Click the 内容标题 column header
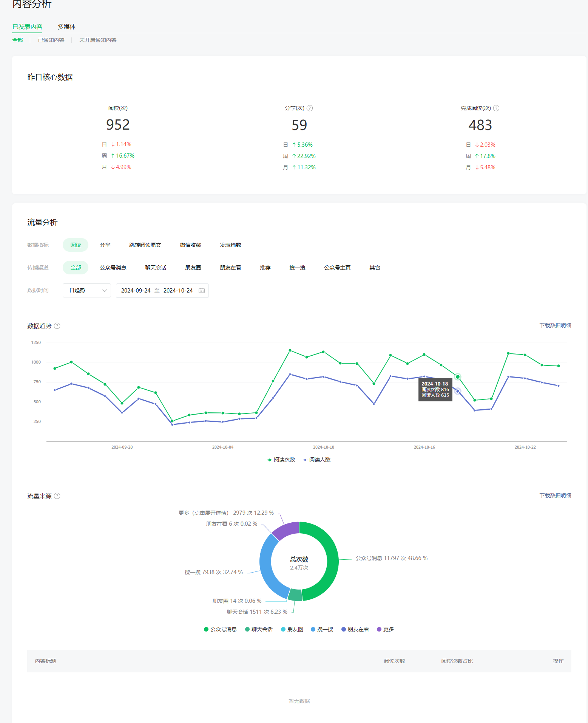 (45, 661)
